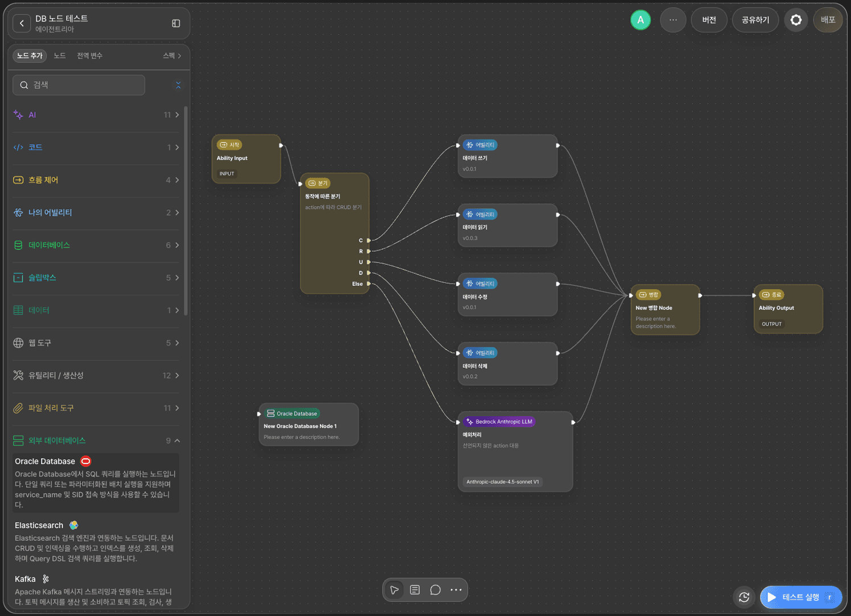Click the 어빌리티 badge on the 데이터 삭제 node

pyautogui.click(x=480, y=353)
